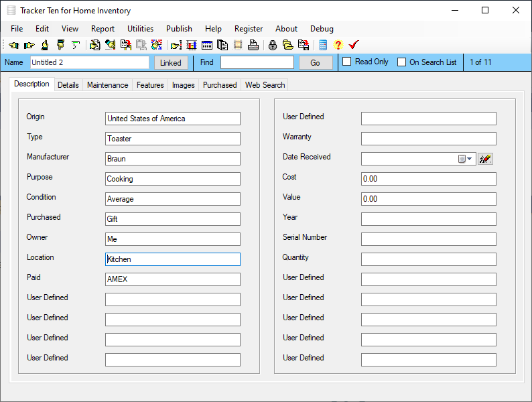The image size is (532, 402).
Task: Click the yellow question mark help icon
Action: coord(338,46)
